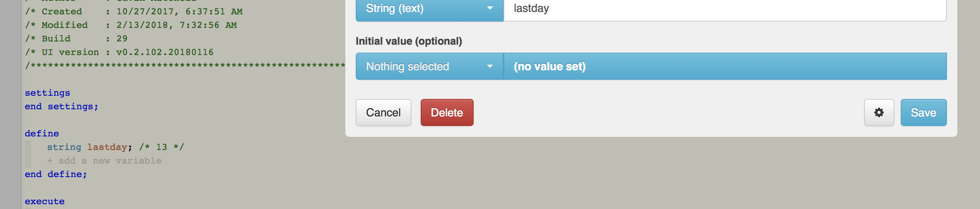Image resolution: width=980 pixels, height=209 pixels.
Task: Select the (no value set) field
Action: coord(725,66)
